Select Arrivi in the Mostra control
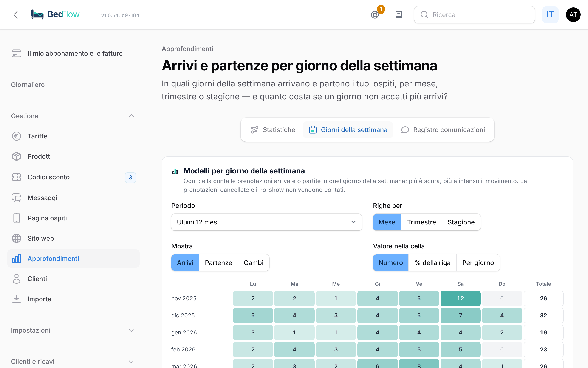Image resolution: width=588 pixels, height=368 pixels. coord(185,263)
